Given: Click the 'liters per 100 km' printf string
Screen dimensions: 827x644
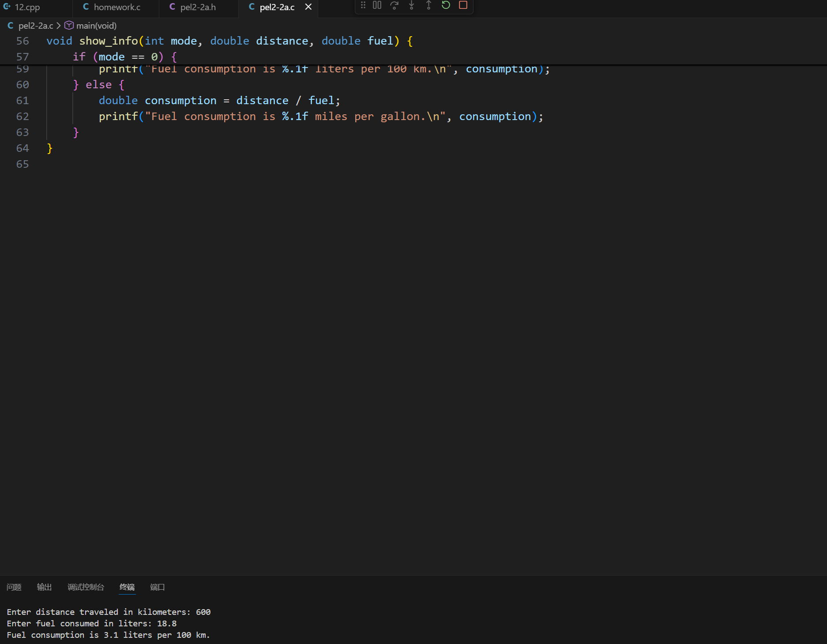Looking at the screenshot, I should point(298,69).
